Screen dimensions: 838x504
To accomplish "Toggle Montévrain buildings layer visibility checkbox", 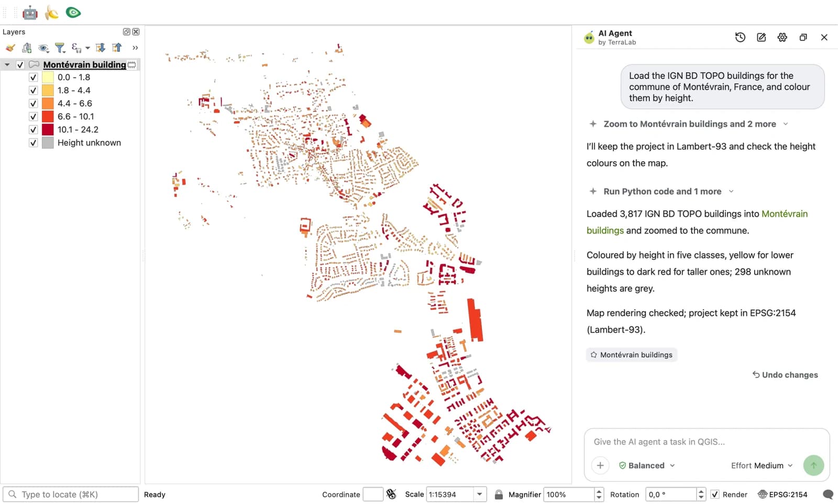I will click(20, 65).
